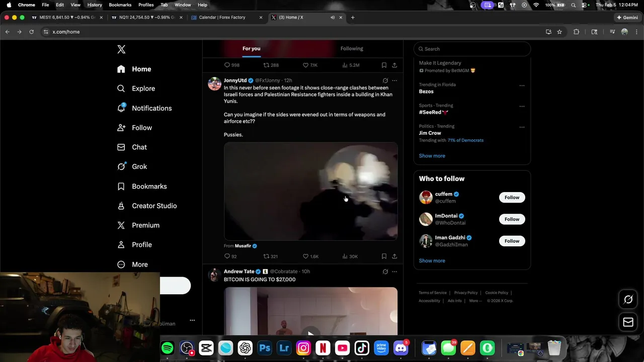Open the More sidebar menu

coord(132,264)
